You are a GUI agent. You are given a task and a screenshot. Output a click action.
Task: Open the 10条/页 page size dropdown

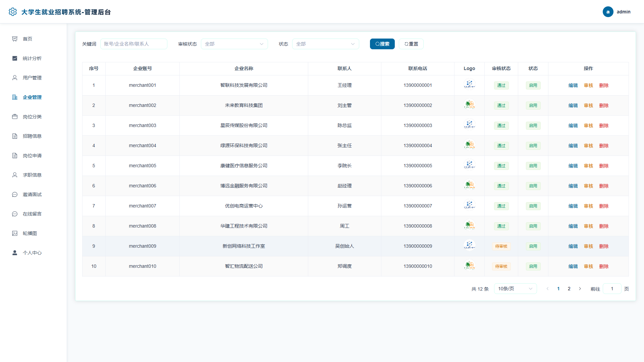515,289
